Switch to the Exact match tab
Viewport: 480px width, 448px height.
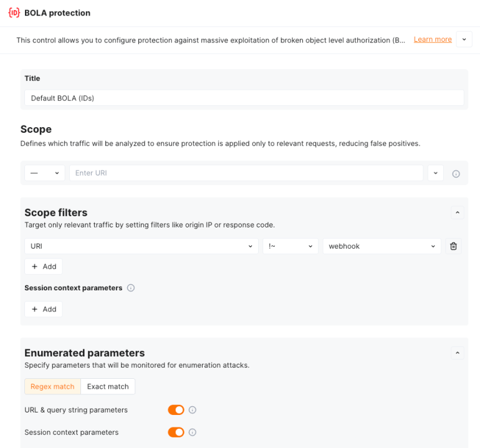pyautogui.click(x=108, y=386)
